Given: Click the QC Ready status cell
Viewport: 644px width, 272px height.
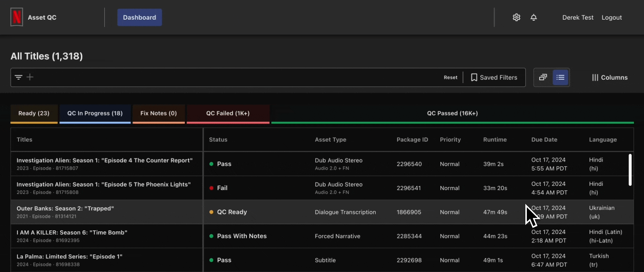Looking at the screenshot, I should tap(228, 212).
